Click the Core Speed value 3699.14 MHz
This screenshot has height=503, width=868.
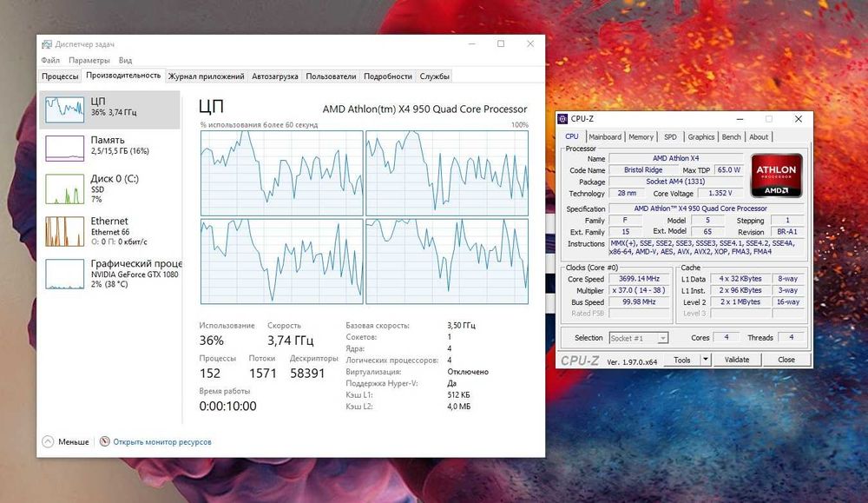pyautogui.click(x=639, y=279)
